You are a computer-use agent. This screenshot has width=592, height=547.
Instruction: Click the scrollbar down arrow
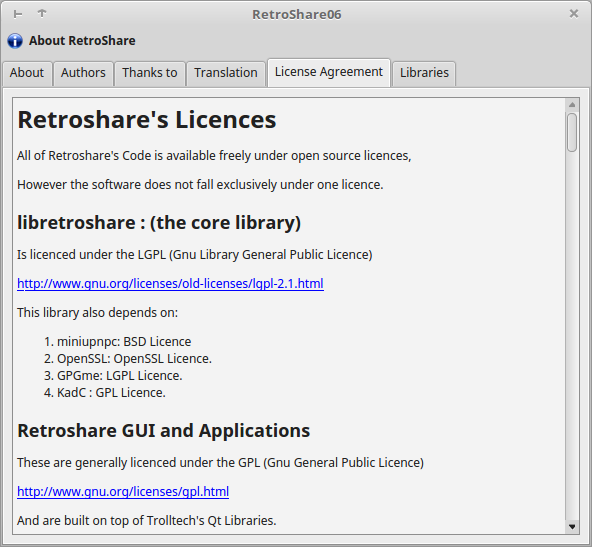pyautogui.click(x=572, y=527)
